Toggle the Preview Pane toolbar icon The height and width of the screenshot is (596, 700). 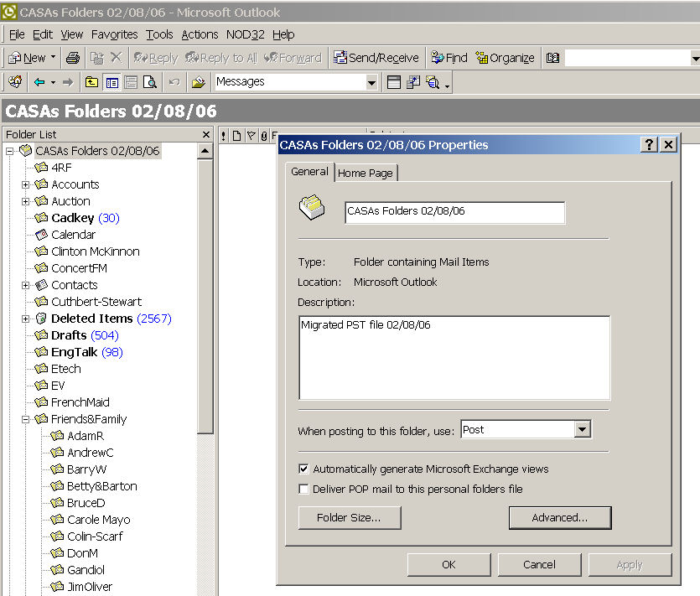131,82
